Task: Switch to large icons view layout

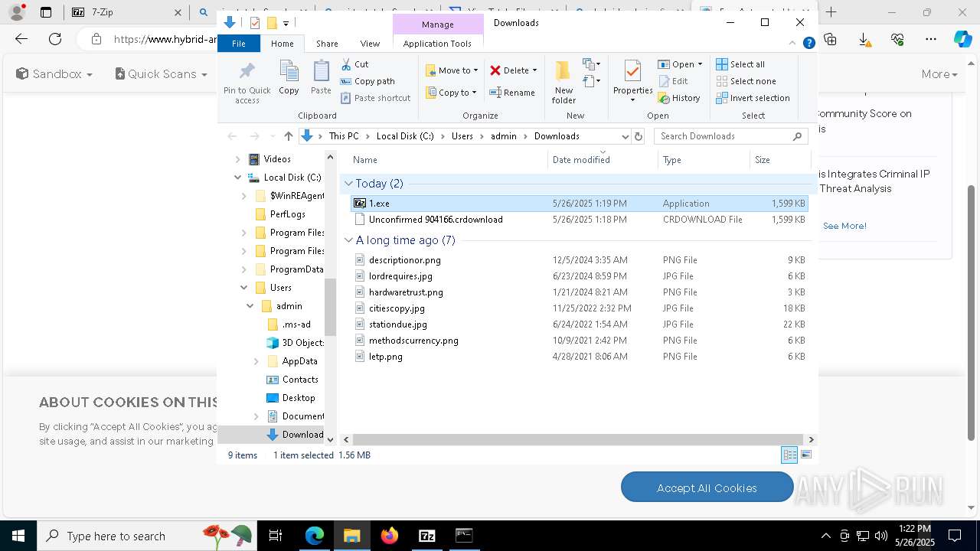Action: click(805, 455)
